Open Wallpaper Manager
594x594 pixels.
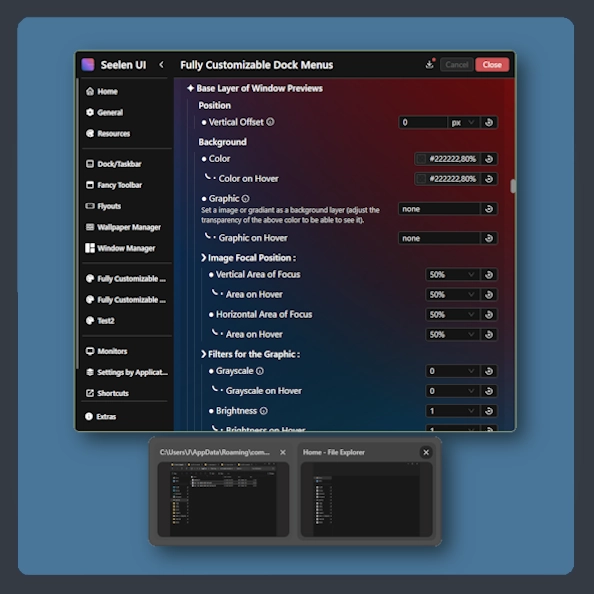tap(123, 227)
